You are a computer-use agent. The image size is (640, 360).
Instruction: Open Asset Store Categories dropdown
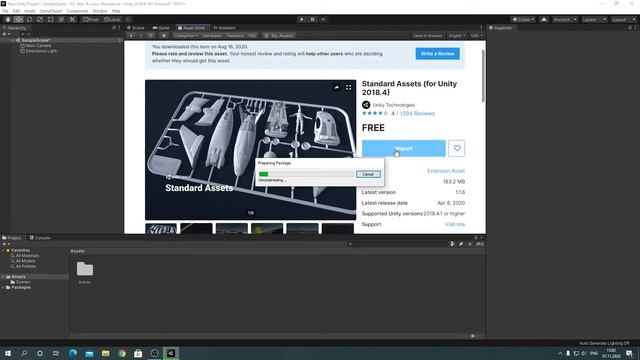(x=185, y=36)
